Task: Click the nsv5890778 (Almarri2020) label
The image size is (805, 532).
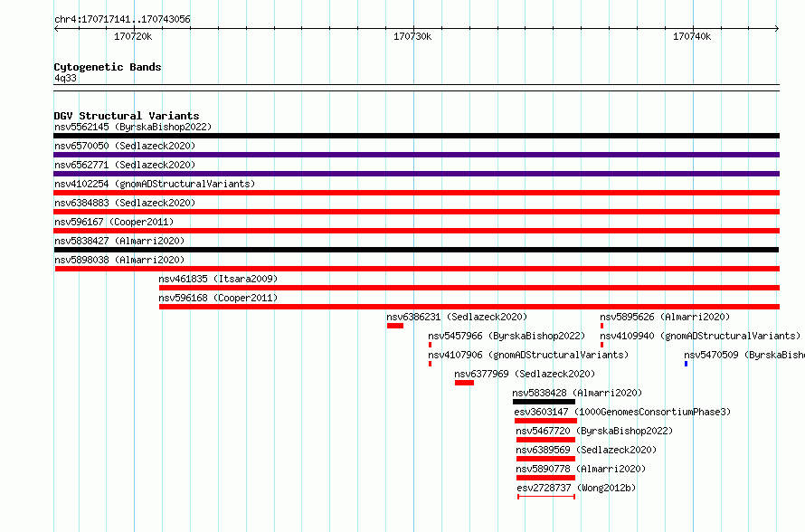Action: 581,469
